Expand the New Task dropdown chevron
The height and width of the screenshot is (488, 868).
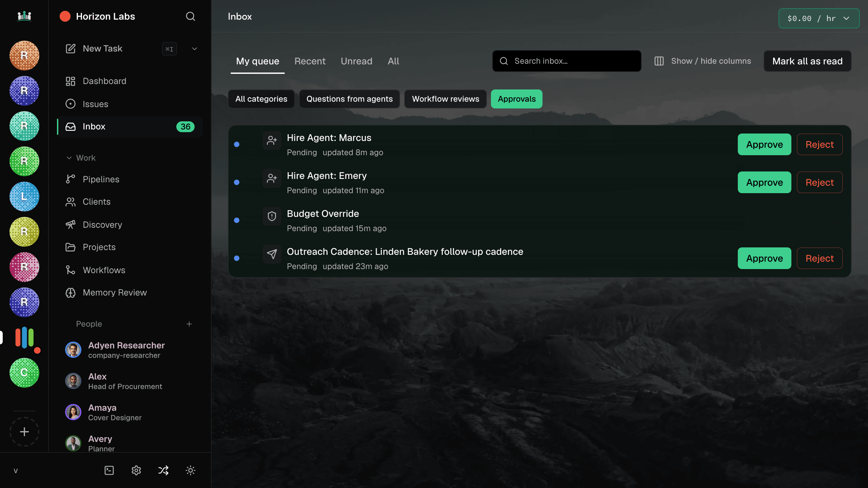pyautogui.click(x=195, y=49)
